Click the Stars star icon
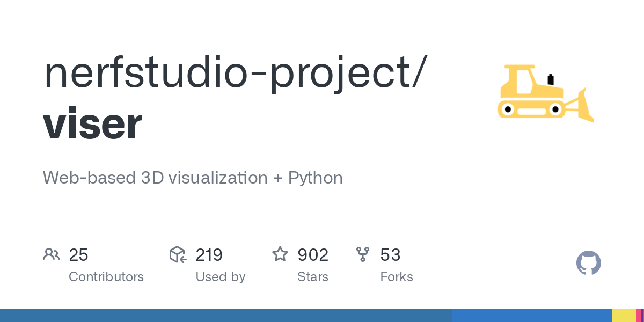 (280, 254)
